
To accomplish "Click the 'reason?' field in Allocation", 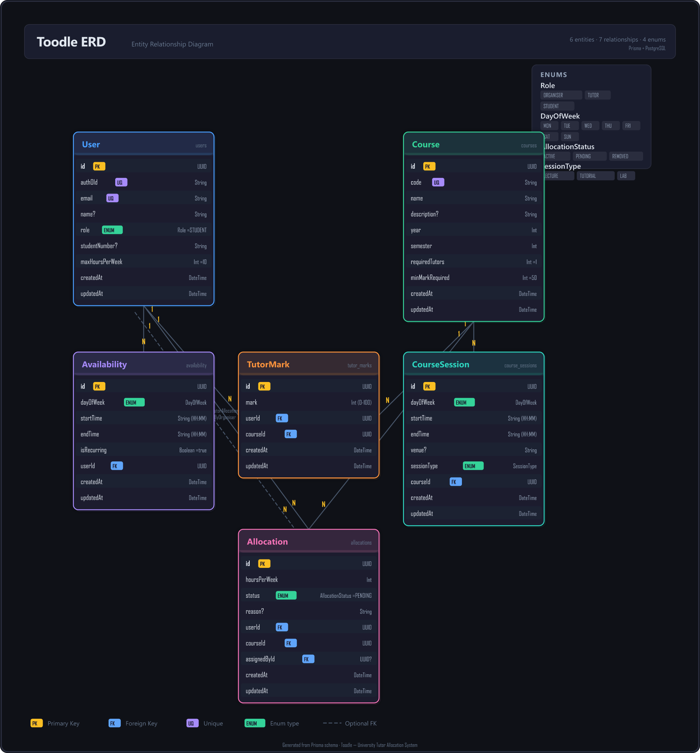I will (x=254, y=612).
